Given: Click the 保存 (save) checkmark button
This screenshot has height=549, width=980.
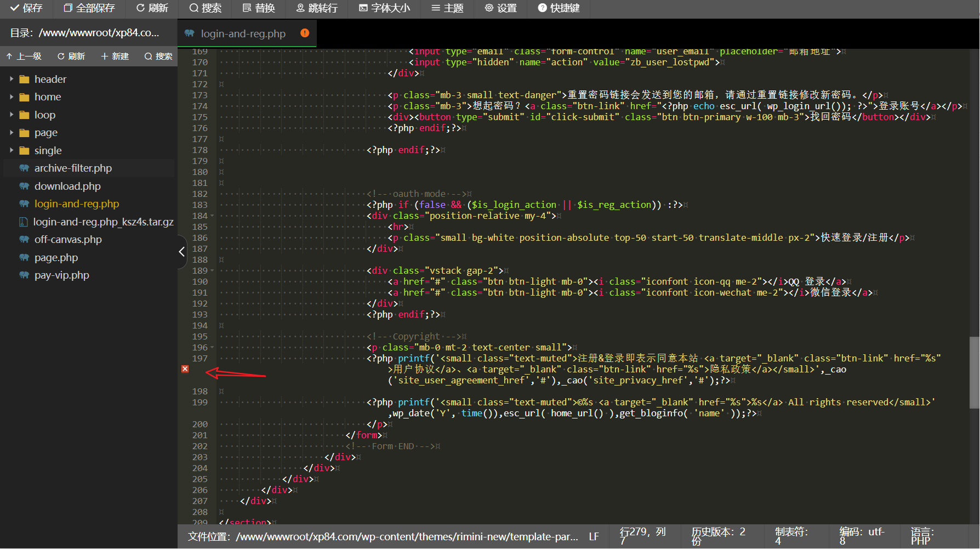Looking at the screenshot, I should (26, 8).
